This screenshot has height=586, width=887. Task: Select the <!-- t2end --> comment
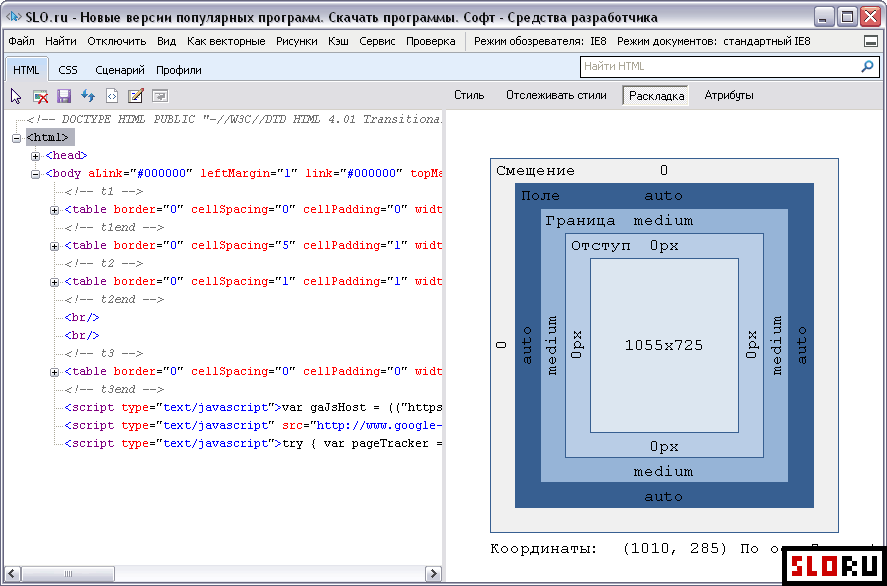tap(114, 300)
